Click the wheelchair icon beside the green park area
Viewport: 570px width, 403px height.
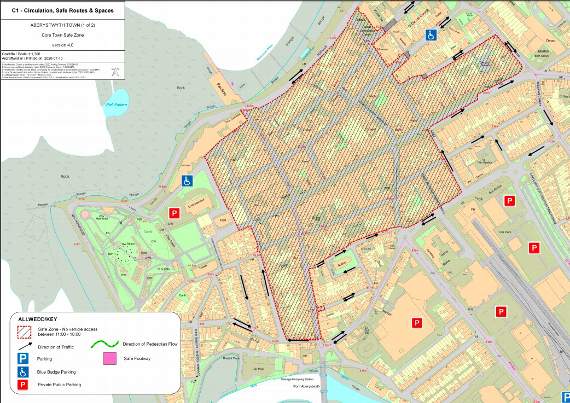coord(188,181)
